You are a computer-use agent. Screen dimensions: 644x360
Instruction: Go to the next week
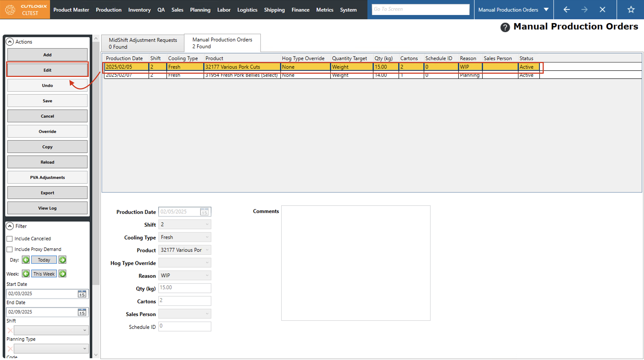[x=63, y=274]
